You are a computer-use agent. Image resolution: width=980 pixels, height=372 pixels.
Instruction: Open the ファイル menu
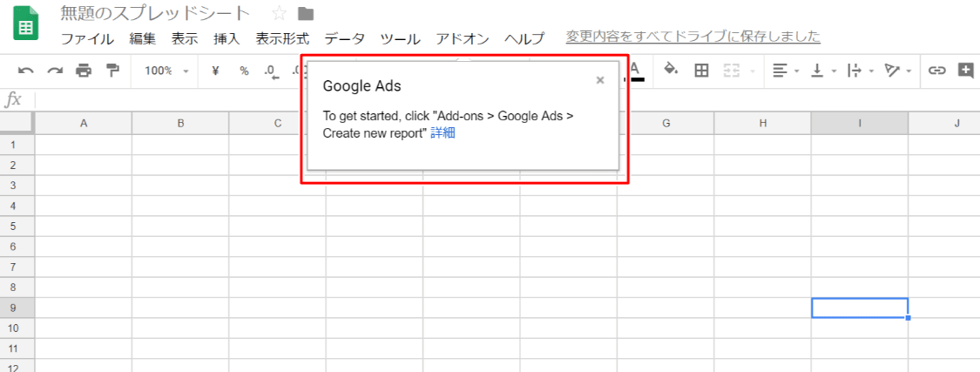(87, 38)
